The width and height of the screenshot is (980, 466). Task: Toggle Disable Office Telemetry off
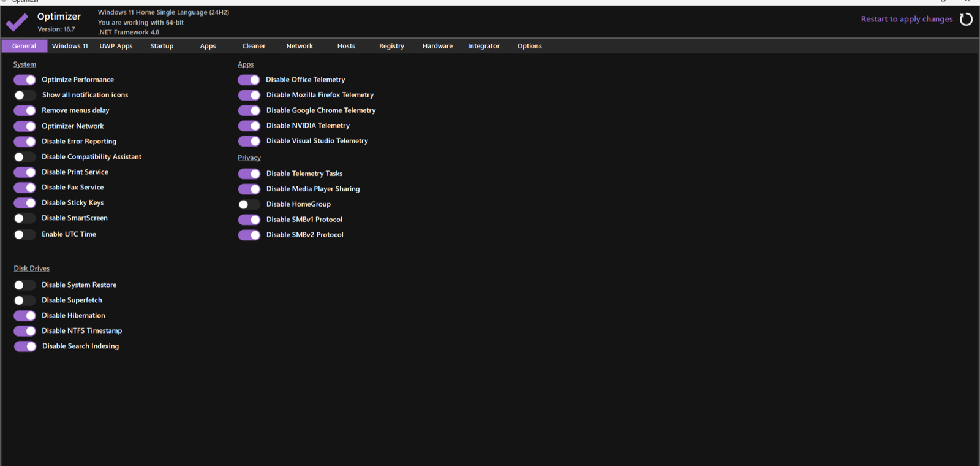tap(249, 80)
